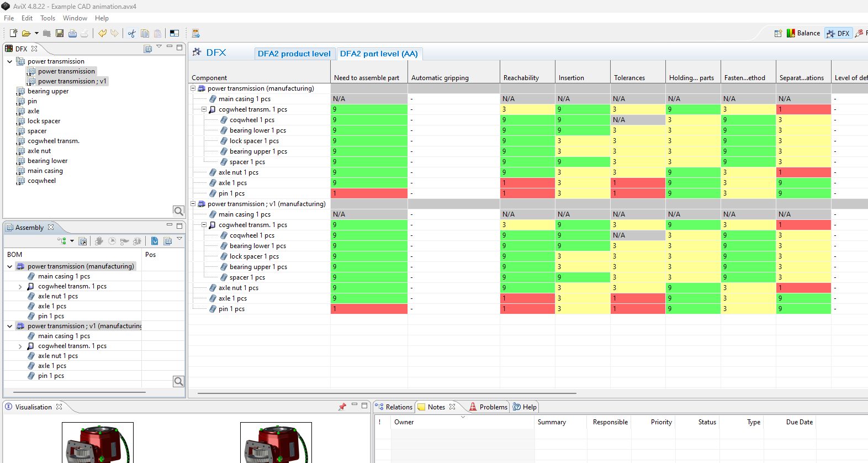This screenshot has height=463, width=868.
Task: Click the magnifier search icon in DFX panel
Action: [x=178, y=211]
